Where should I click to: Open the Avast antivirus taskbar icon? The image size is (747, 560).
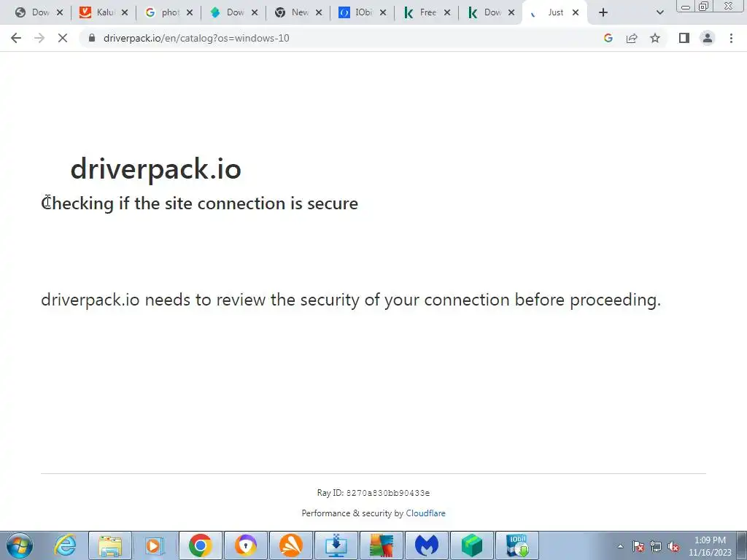point(291,545)
